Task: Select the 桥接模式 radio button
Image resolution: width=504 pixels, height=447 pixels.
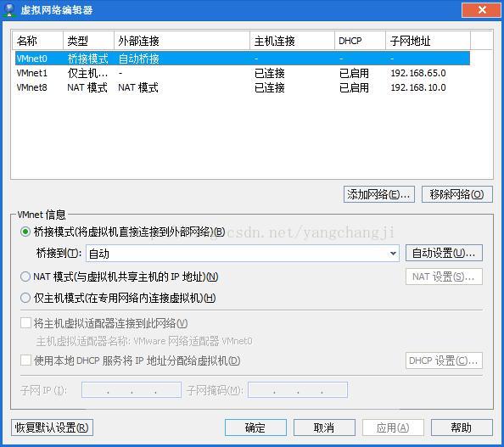Action: point(25,232)
